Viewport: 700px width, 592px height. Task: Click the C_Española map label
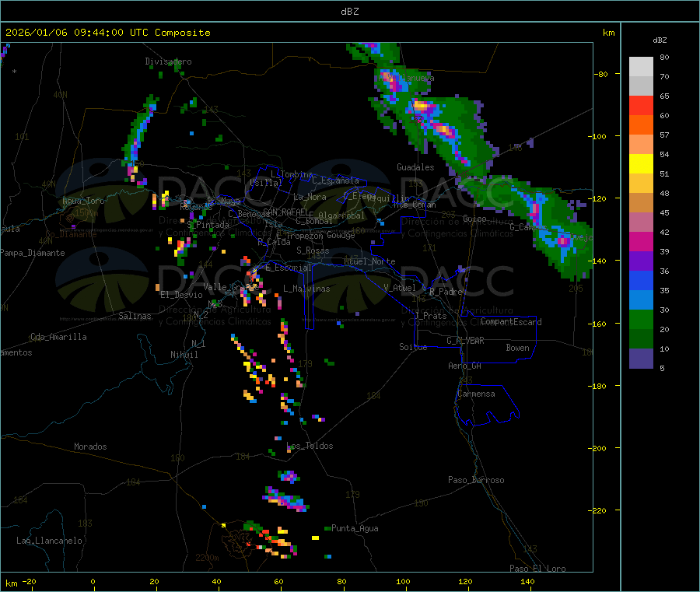pyautogui.click(x=335, y=180)
